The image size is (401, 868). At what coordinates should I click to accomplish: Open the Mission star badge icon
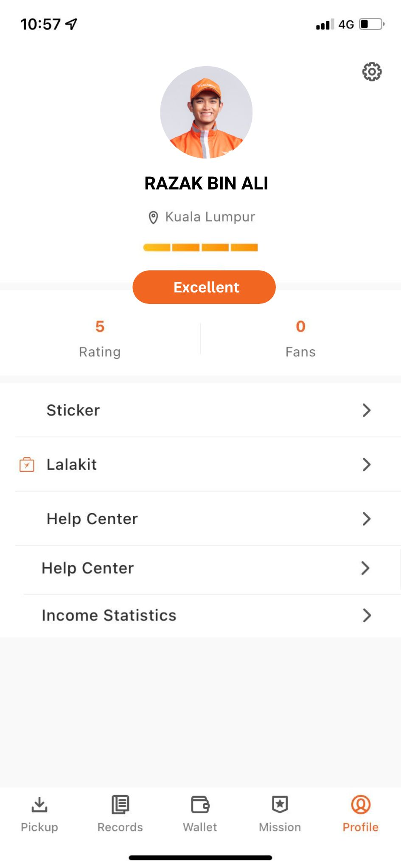(280, 804)
